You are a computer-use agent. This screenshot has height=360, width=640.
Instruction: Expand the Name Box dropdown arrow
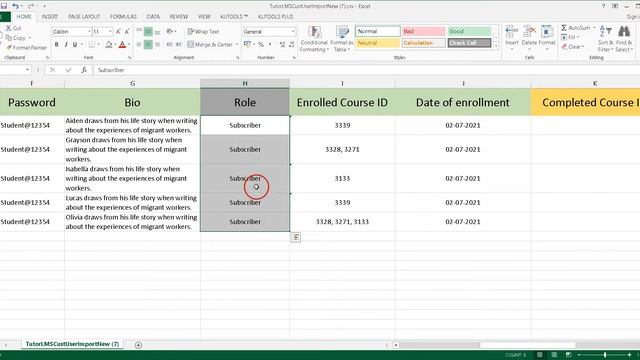pyautogui.click(x=27, y=70)
